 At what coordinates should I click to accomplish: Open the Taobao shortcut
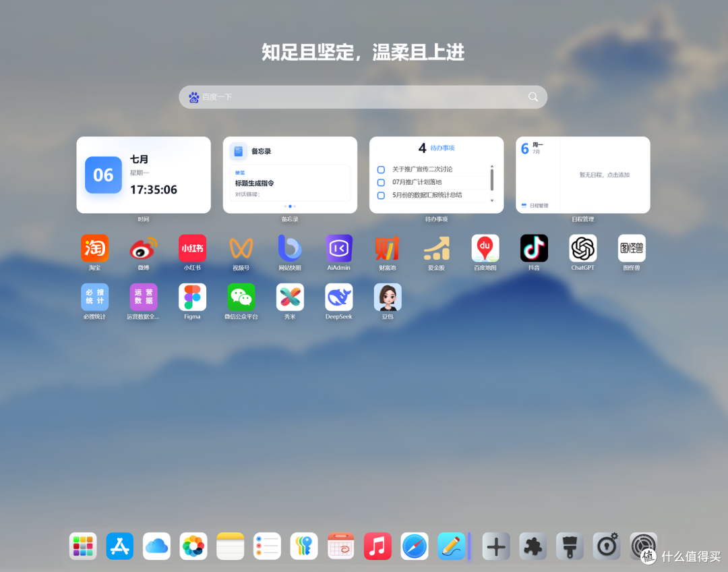point(95,248)
